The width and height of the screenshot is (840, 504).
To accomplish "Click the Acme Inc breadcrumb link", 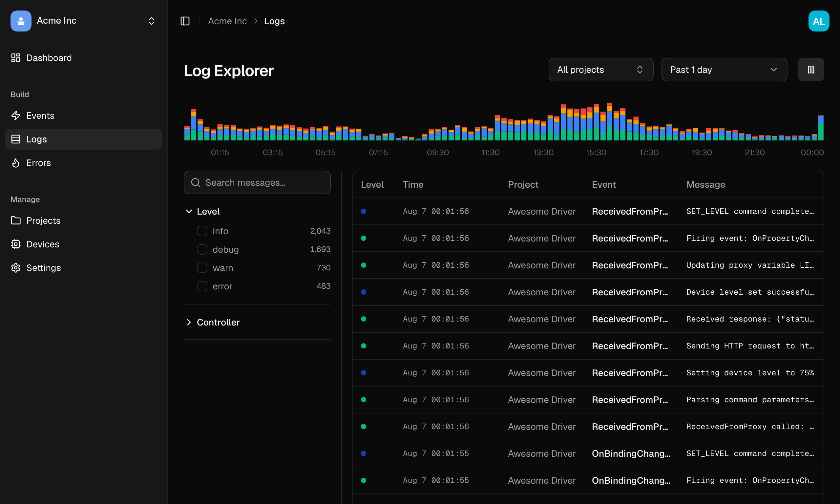I will 227,21.
